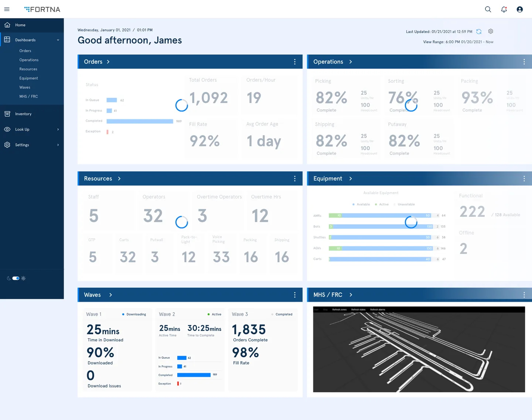Open the Resources panel title link

tap(98, 178)
